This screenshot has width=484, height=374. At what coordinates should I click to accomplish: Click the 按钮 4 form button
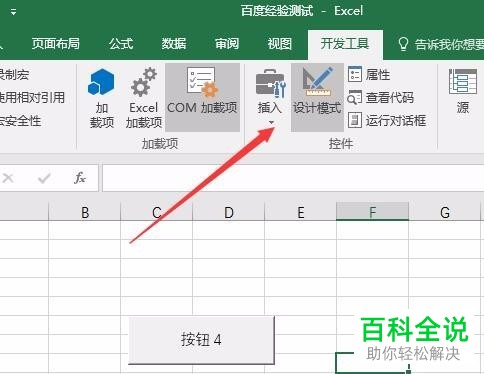click(x=201, y=340)
